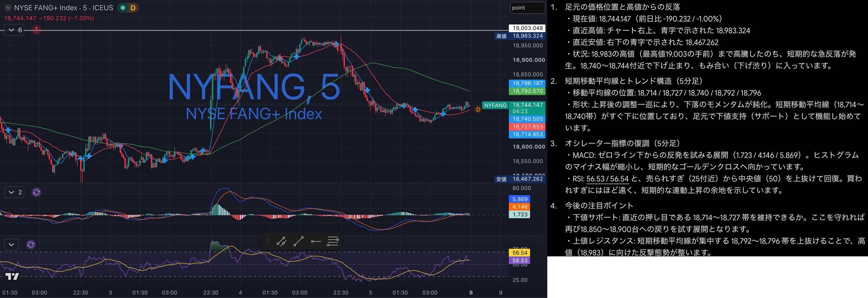Select the parallel channel drawing tool
This screenshot has height=298, width=868.
point(281,241)
